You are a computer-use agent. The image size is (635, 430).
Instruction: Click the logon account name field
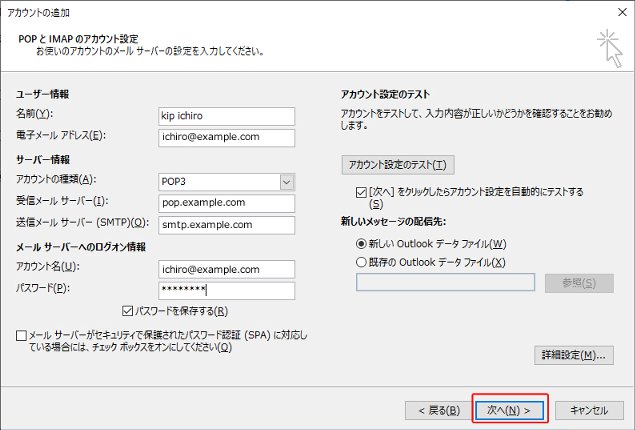click(225, 269)
